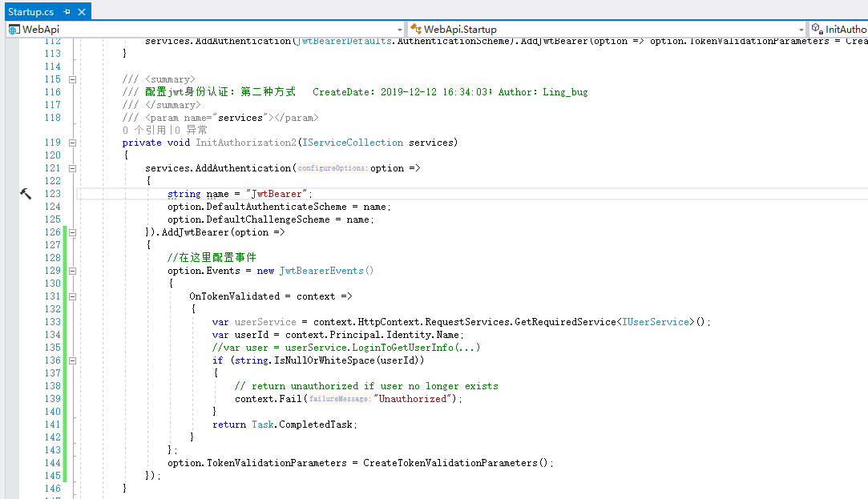The image size is (868, 499).
Task: Click the '0 个引用' CodeLens reference link
Action: coord(144,130)
